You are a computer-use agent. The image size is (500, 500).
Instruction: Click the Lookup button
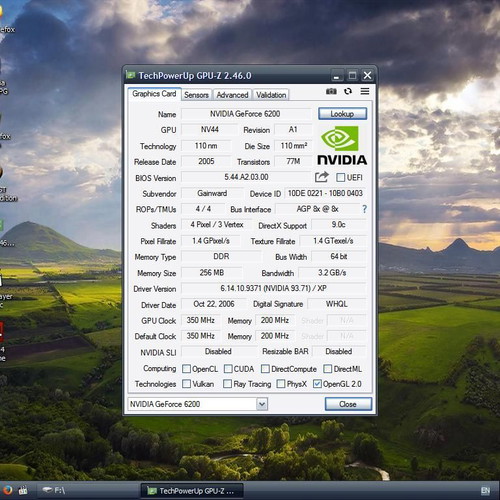click(x=342, y=114)
